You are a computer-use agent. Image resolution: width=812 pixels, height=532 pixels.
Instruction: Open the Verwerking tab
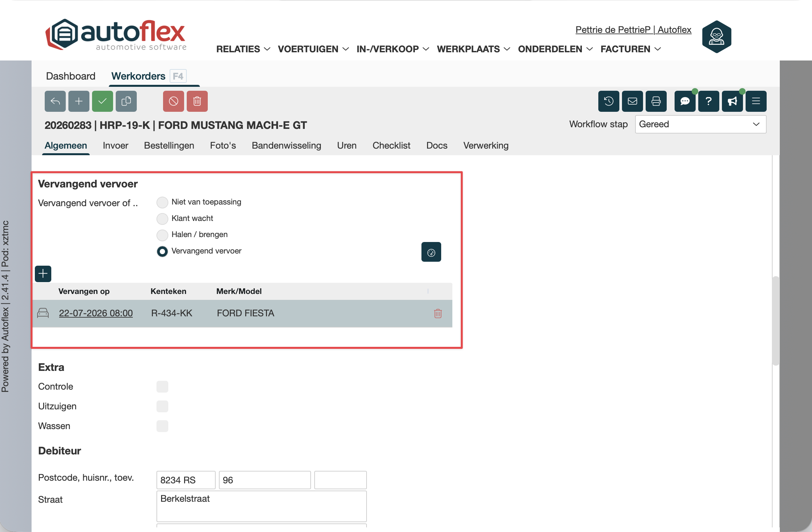pyautogui.click(x=486, y=146)
